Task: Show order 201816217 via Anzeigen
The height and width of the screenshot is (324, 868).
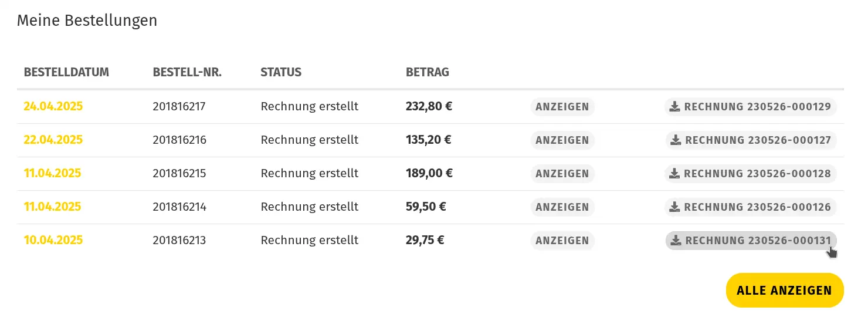Action: 562,107
